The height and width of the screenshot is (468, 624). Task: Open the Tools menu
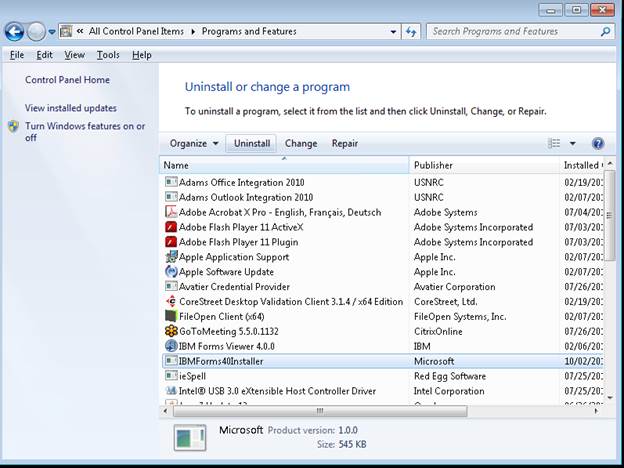click(108, 55)
